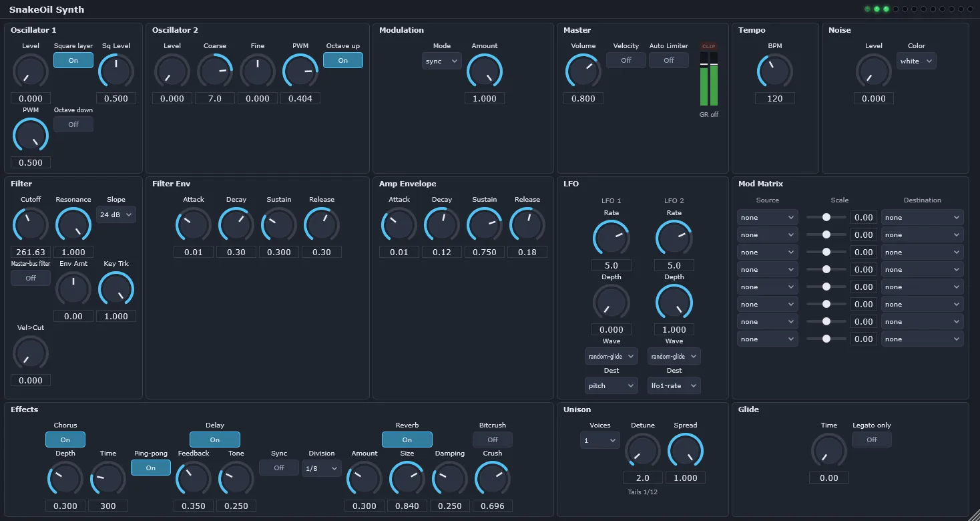Click the Filter Cutoff knob
980x521 pixels.
point(31,224)
